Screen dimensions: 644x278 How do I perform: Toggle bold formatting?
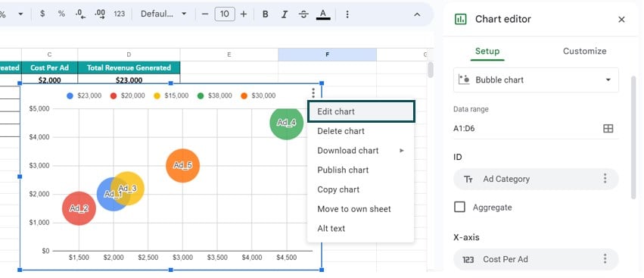point(266,14)
